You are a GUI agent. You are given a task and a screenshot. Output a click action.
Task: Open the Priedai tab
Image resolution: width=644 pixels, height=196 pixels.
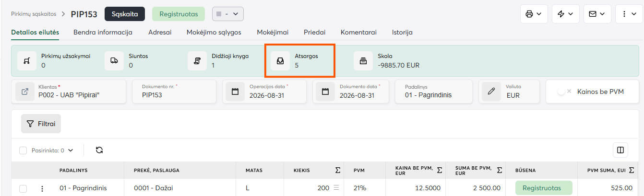[x=314, y=33]
